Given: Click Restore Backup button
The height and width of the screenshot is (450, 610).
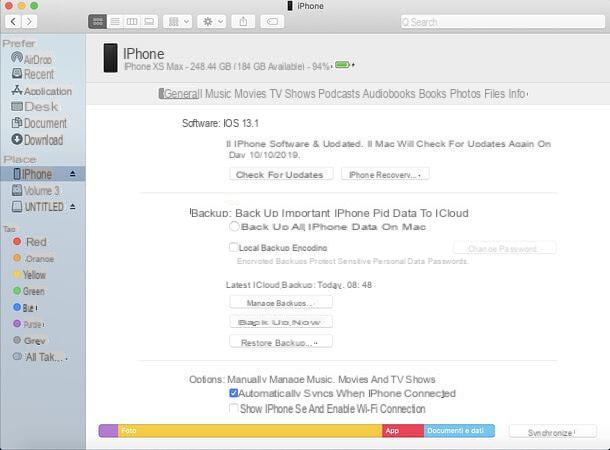Looking at the screenshot, I should tap(281, 342).
